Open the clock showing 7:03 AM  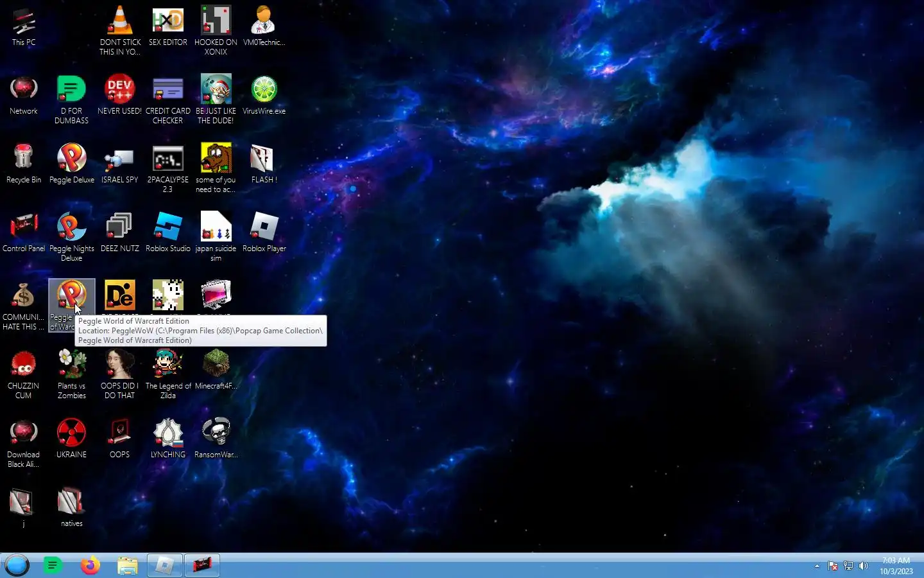896,566
